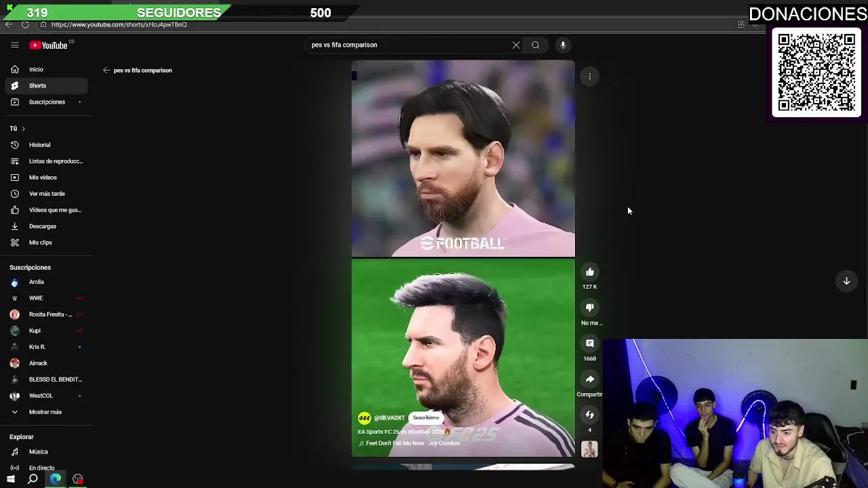This screenshot has height=488, width=868.
Task: Open the Kris R. channel subscription
Action: click(x=46, y=347)
